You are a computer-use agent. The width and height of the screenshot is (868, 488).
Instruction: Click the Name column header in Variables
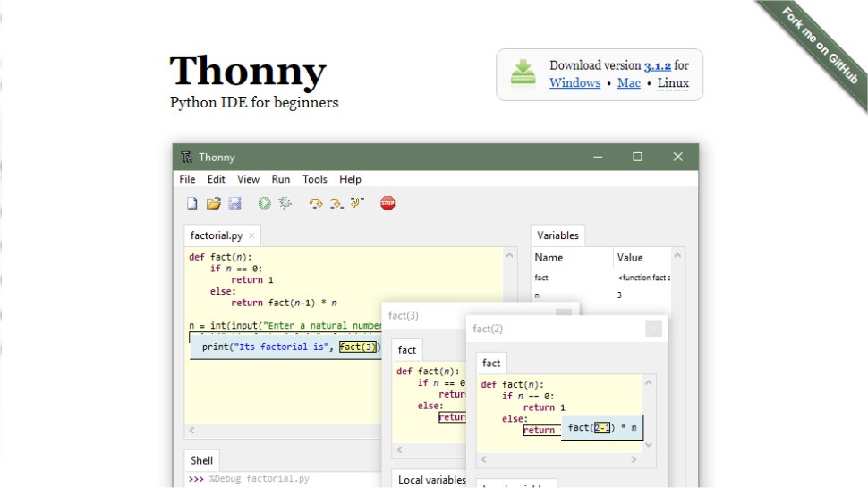coord(572,258)
